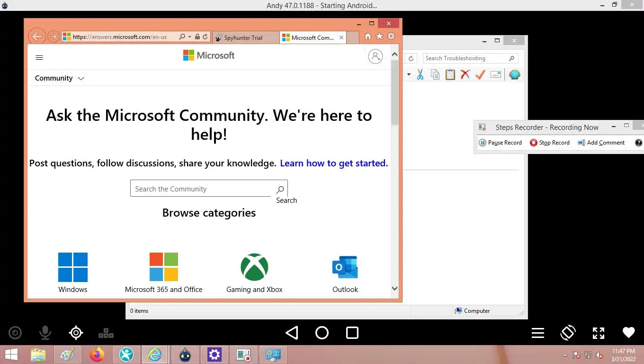Open the hamburger menu on Microsoft page
The image size is (644, 364).
click(x=39, y=57)
